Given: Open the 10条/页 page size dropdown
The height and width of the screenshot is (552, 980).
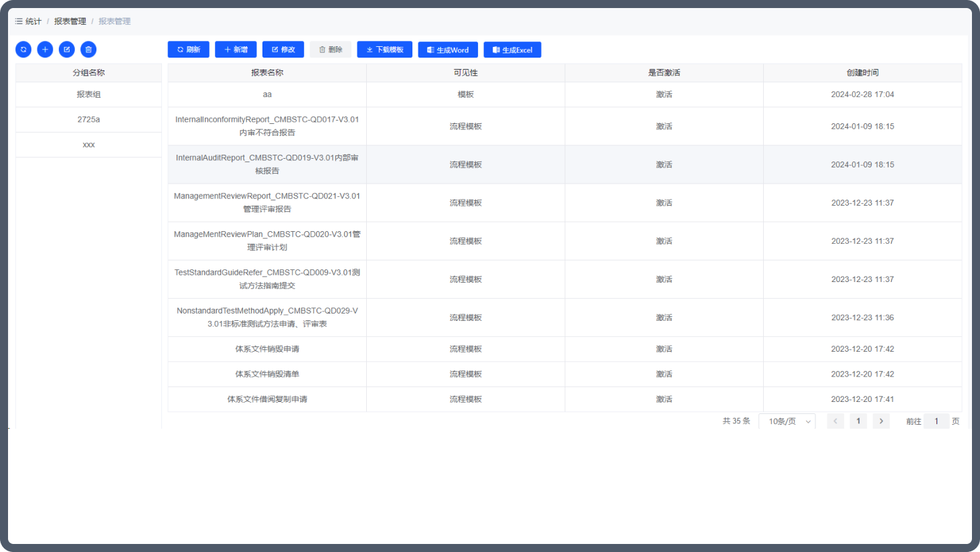Looking at the screenshot, I should pos(787,421).
